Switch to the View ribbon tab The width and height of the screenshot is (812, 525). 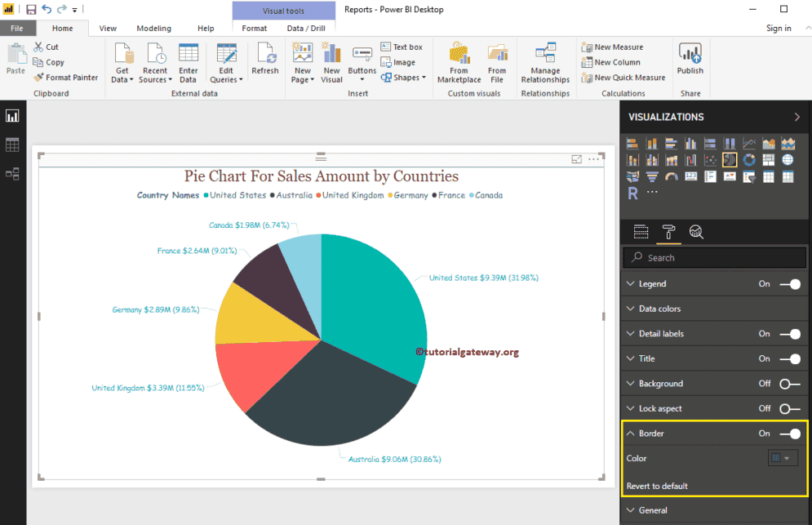click(x=108, y=29)
